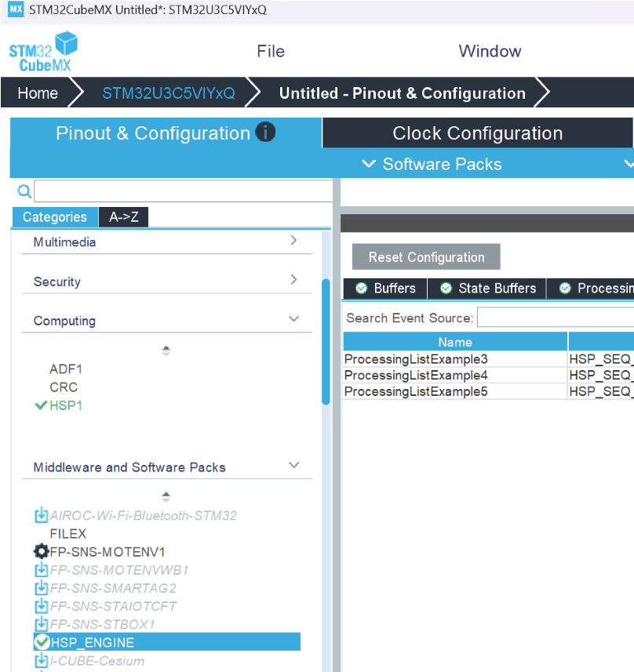The width and height of the screenshot is (634, 672).
Task: Click the categories list scrollbar thumb
Action: coord(326,342)
